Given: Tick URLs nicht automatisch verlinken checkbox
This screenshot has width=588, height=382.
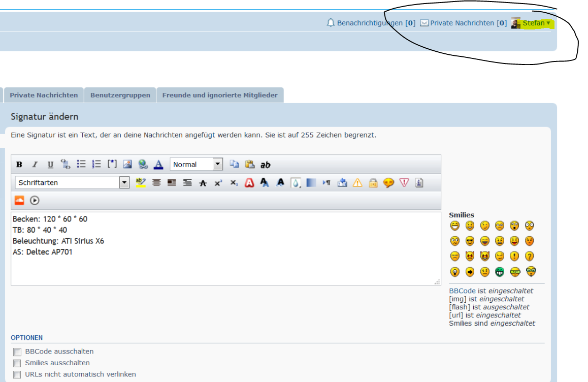Looking at the screenshot, I should click(x=18, y=375).
